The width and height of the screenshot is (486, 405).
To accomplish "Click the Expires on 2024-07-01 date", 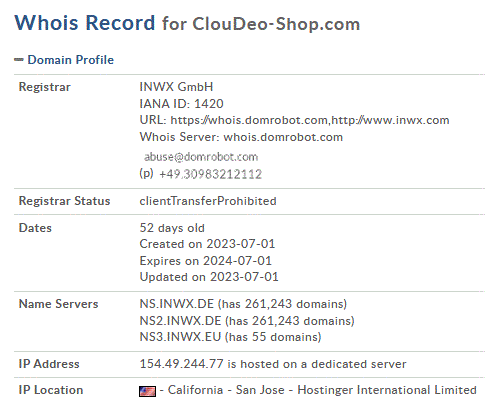I will (205, 261).
